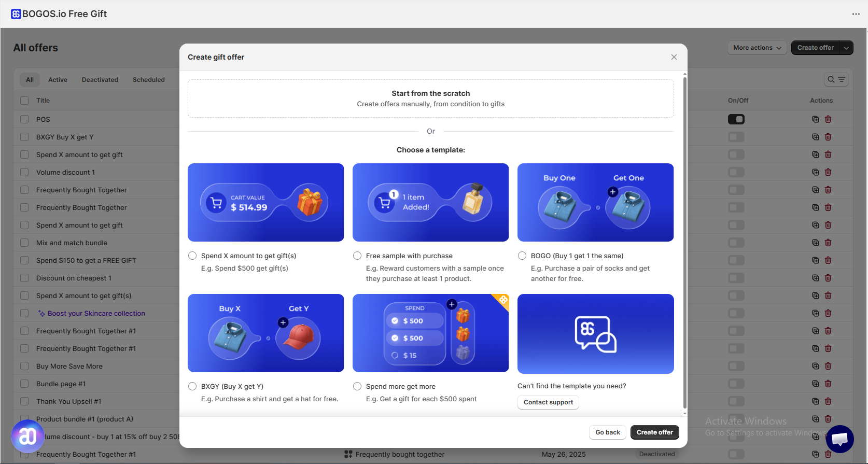Viewport: 868px width, 464px height.
Task: Click the Contact support button
Action: point(548,402)
